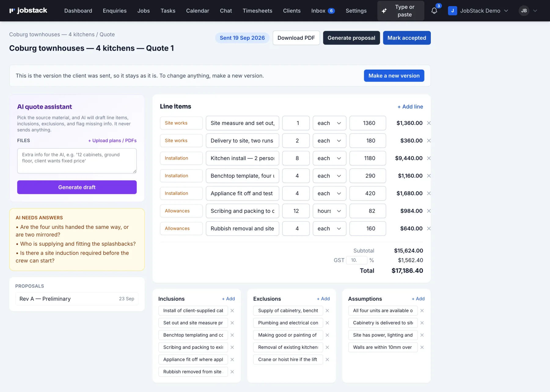Download the quote PDF
The width and height of the screenshot is (550, 392).
coord(296,38)
